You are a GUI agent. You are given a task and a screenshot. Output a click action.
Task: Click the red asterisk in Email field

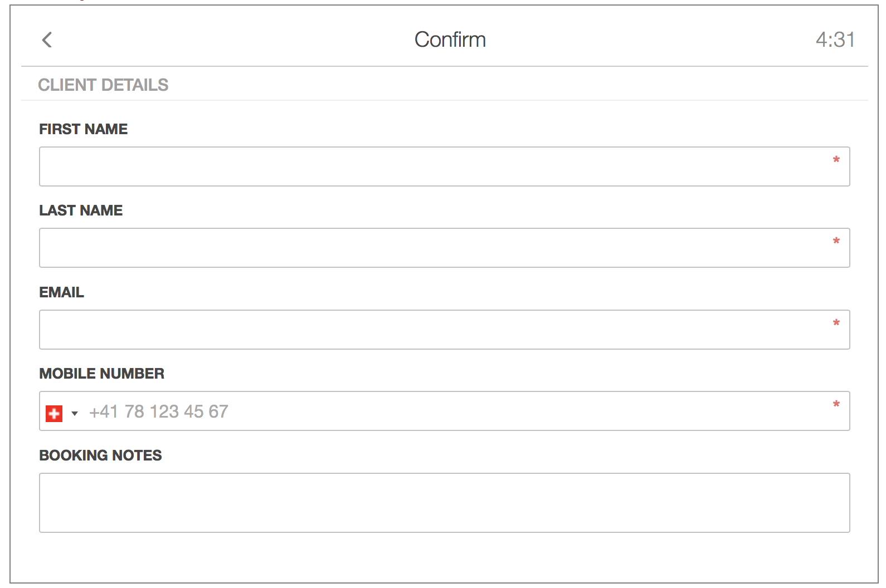click(x=836, y=323)
